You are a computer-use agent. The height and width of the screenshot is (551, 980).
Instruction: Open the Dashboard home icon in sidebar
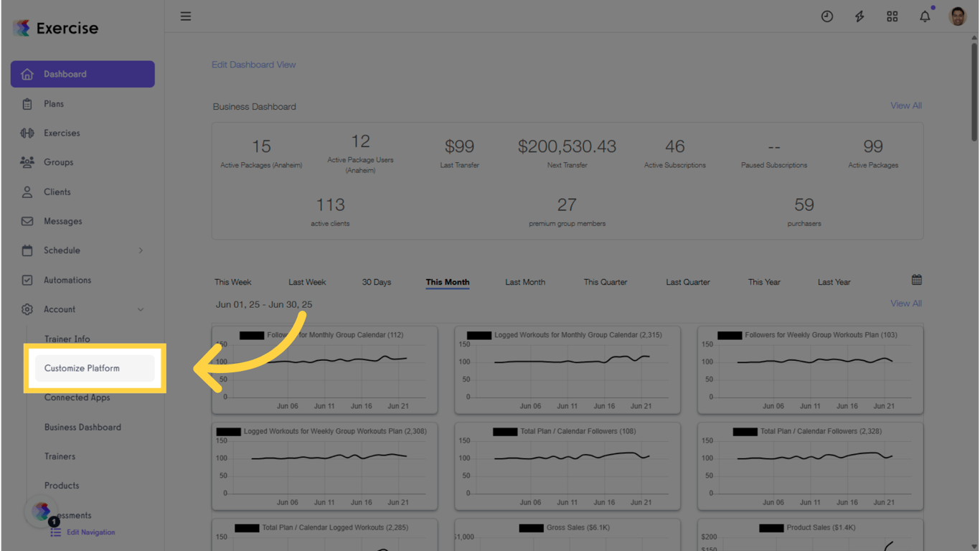29,74
